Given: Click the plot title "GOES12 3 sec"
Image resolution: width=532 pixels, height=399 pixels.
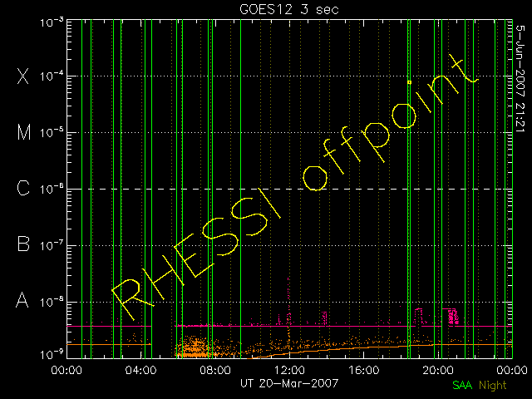Looking at the screenshot, I should click(289, 9).
